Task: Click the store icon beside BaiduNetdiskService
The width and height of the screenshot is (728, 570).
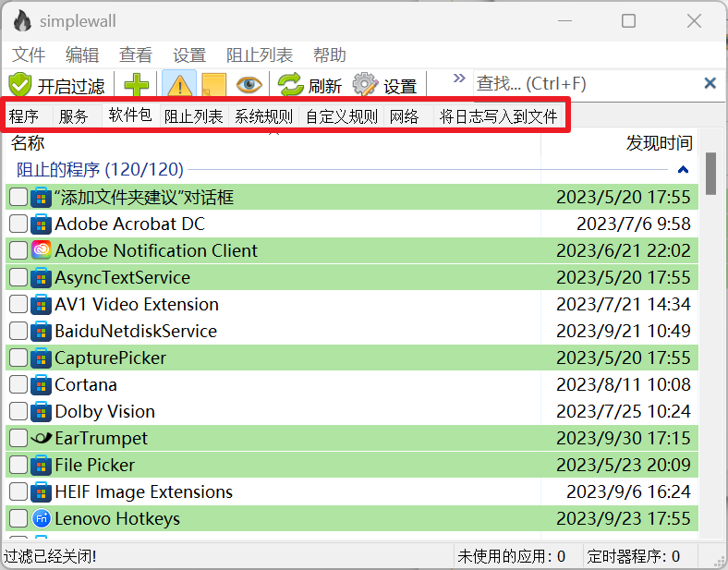Action: 41,331
